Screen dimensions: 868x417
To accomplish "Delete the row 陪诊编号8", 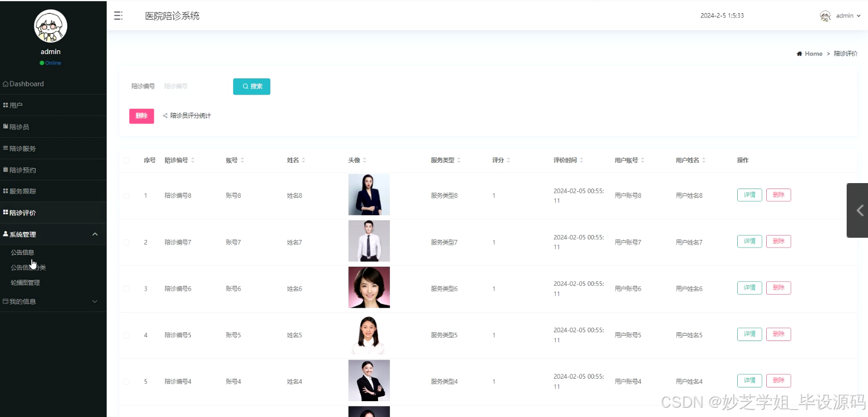I will [778, 195].
